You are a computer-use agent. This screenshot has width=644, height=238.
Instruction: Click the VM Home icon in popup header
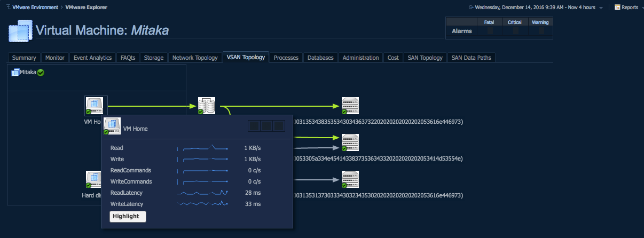pos(112,126)
